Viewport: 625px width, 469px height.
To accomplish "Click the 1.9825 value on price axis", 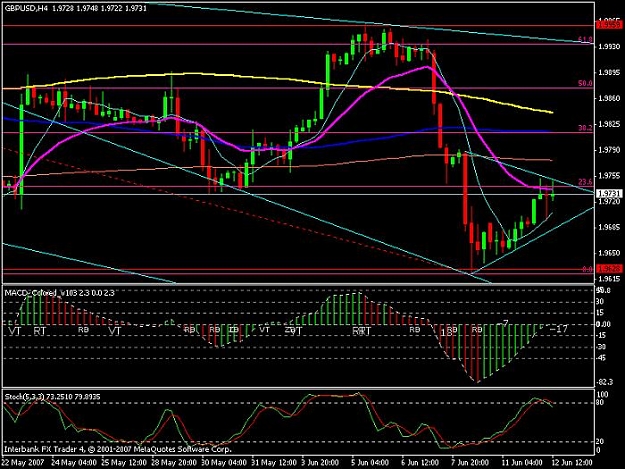I will pos(609,124).
